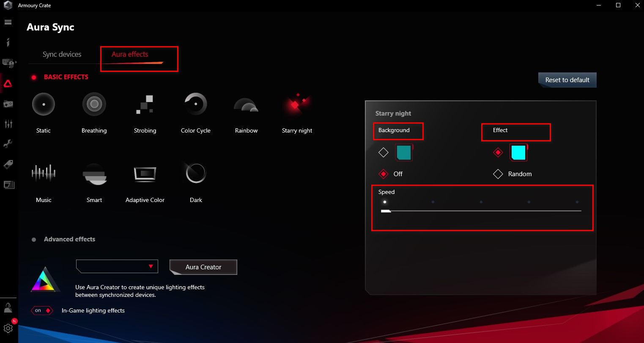Select the Background Off radio option
This screenshot has height=343, width=644.
click(x=384, y=174)
